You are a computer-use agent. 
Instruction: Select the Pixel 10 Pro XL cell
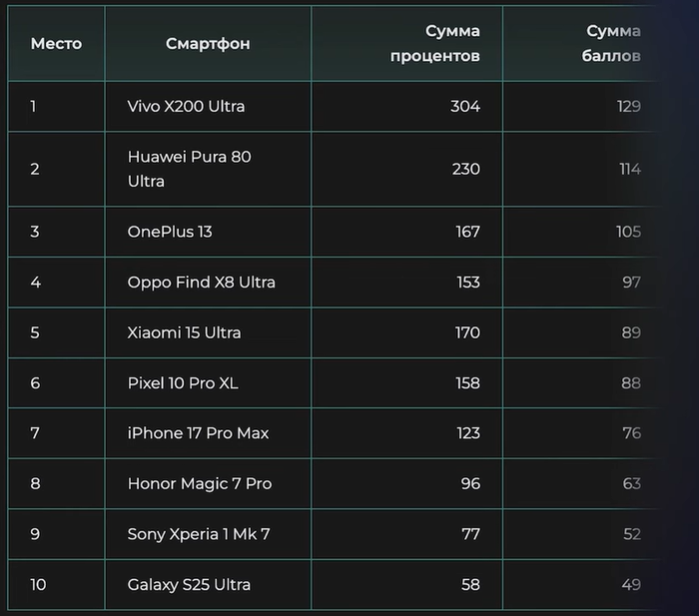click(183, 382)
